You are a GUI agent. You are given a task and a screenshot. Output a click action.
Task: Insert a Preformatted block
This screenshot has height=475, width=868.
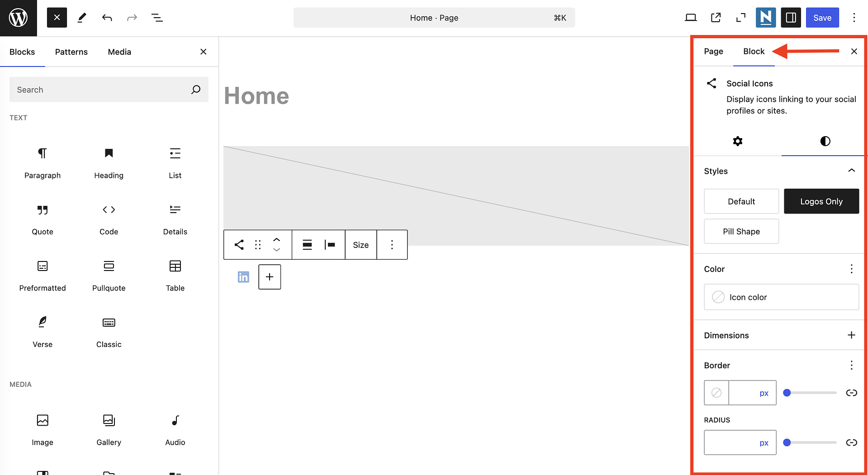(x=43, y=276)
